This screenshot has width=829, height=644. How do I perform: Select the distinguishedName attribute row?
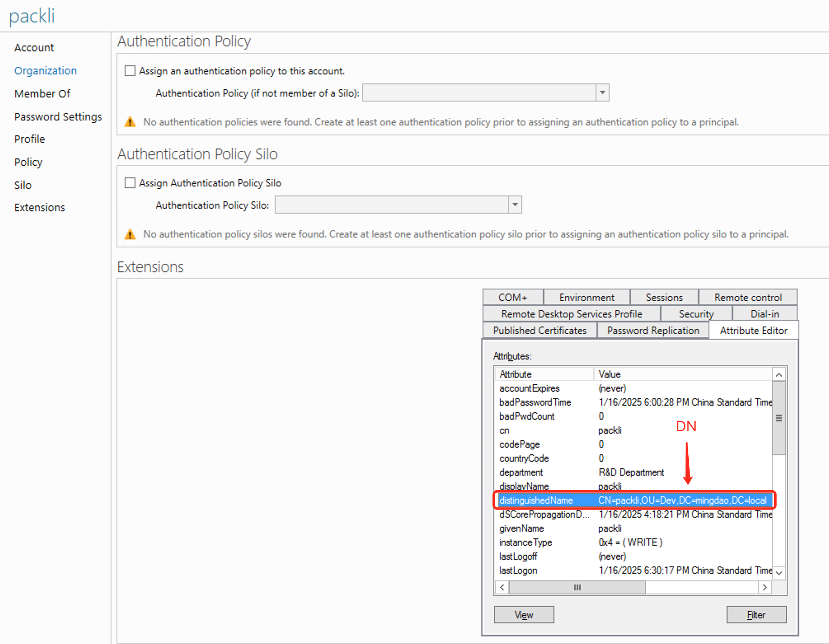click(x=634, y=500)
